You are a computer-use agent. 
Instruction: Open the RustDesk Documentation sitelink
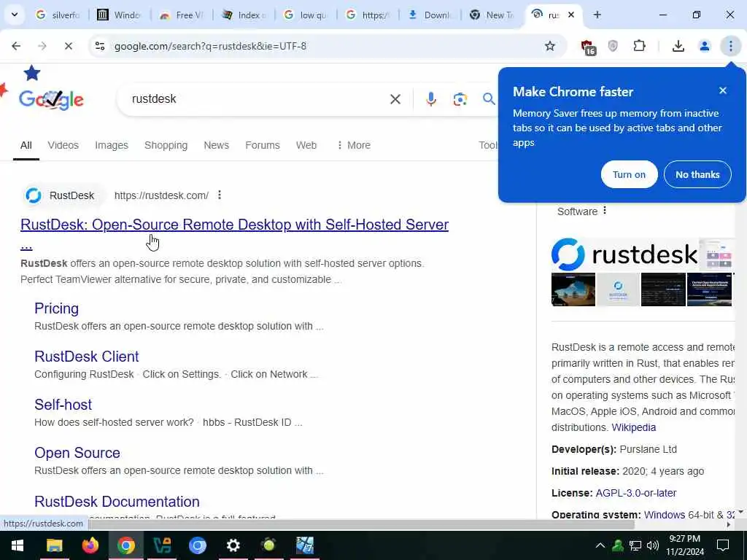tap(117, 502)
